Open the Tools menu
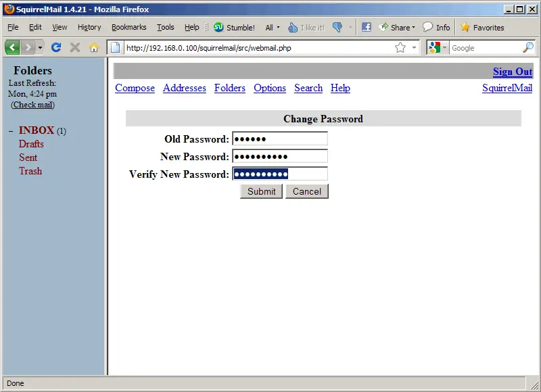Viewport: 541px width, 392px height. 165,27
